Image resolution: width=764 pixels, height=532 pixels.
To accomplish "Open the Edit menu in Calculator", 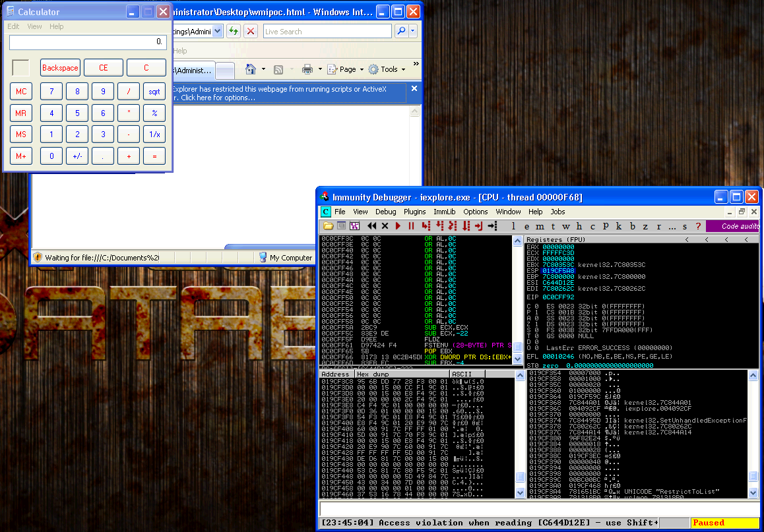I will (x=13, y=26).
